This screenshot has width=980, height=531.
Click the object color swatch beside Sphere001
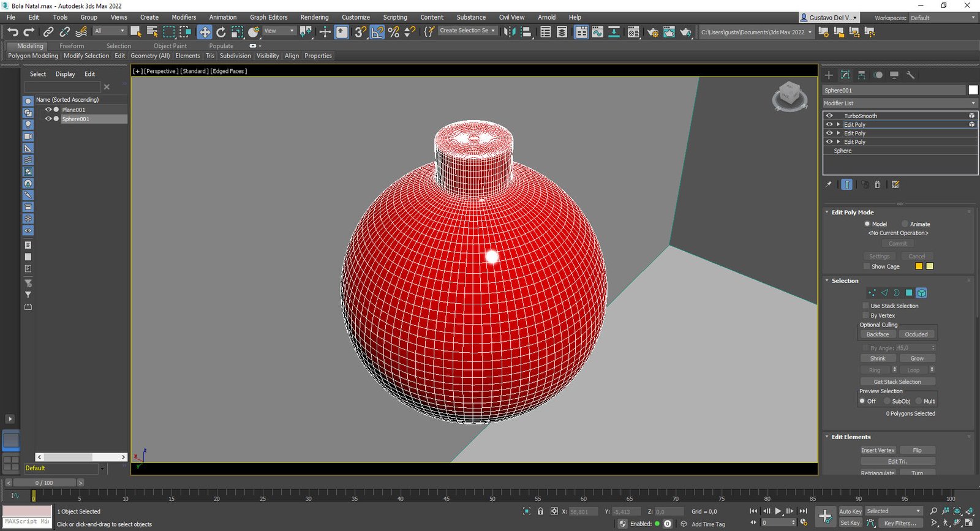pos(973,90)
